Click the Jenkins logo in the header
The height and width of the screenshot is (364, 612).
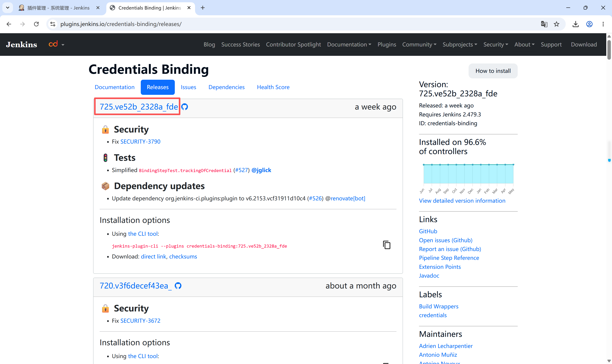(22, 45)
